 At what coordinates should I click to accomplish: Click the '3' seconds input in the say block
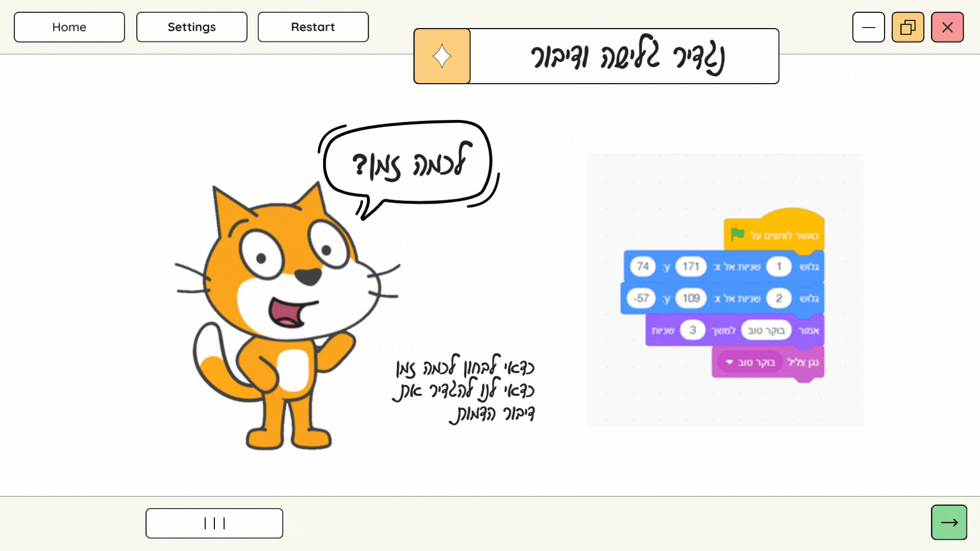(692, 330)
